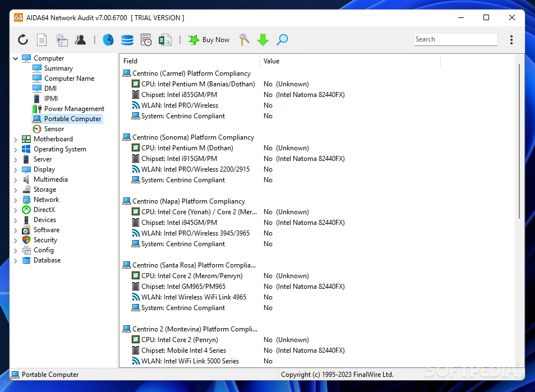The image size is (535, 392).
Task: Open the pie chart statistics icon
Action: [108, 40]
